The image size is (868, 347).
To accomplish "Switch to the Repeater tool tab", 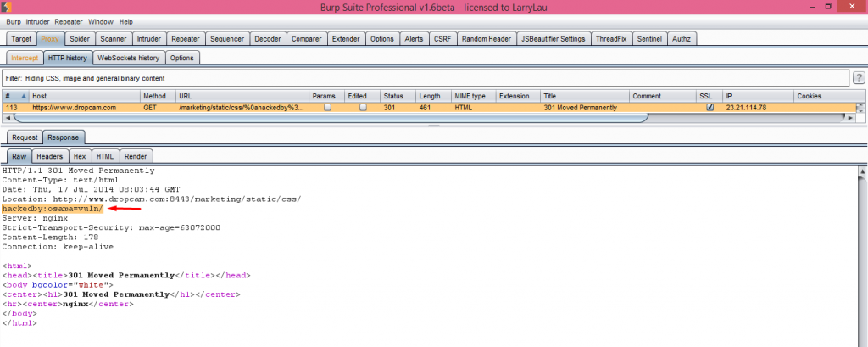I will [x=186, y=39].
